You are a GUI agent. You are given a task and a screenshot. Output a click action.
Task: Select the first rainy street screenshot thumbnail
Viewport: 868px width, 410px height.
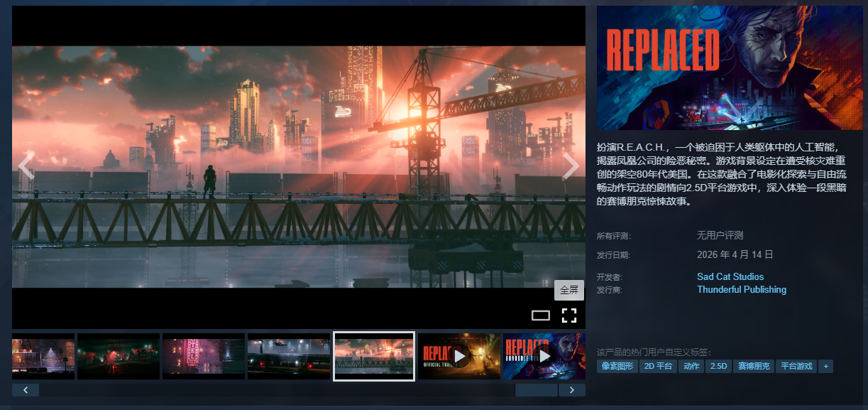point(43,356)
